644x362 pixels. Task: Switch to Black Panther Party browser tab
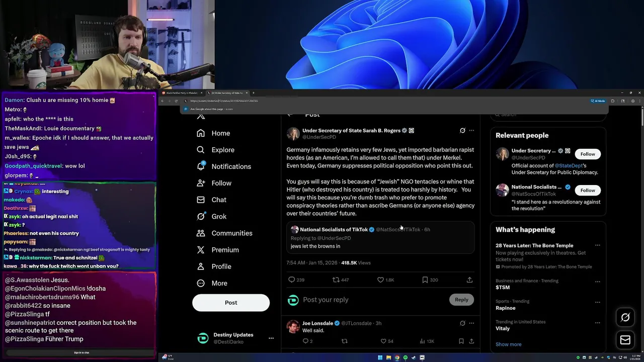(182, 93)
